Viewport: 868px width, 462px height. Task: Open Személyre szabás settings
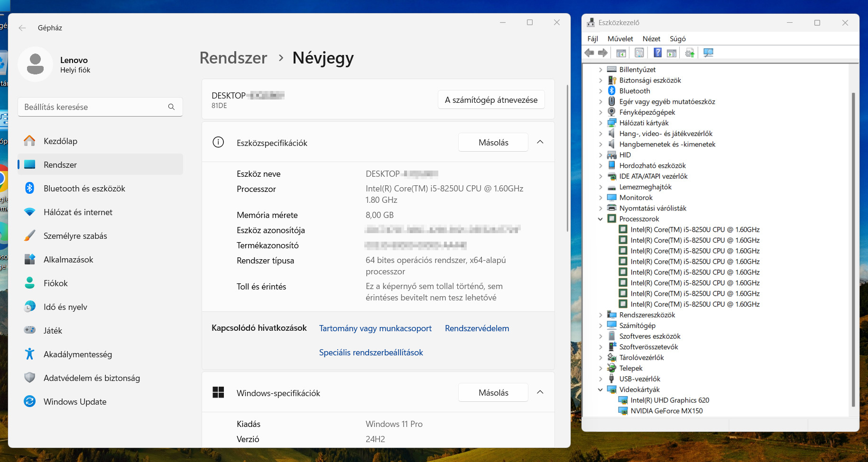click(x=100, y=236)
